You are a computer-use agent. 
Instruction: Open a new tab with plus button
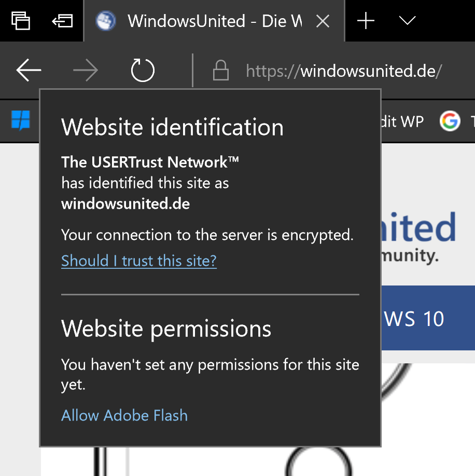pyautogui.click(x=366, y=21)
